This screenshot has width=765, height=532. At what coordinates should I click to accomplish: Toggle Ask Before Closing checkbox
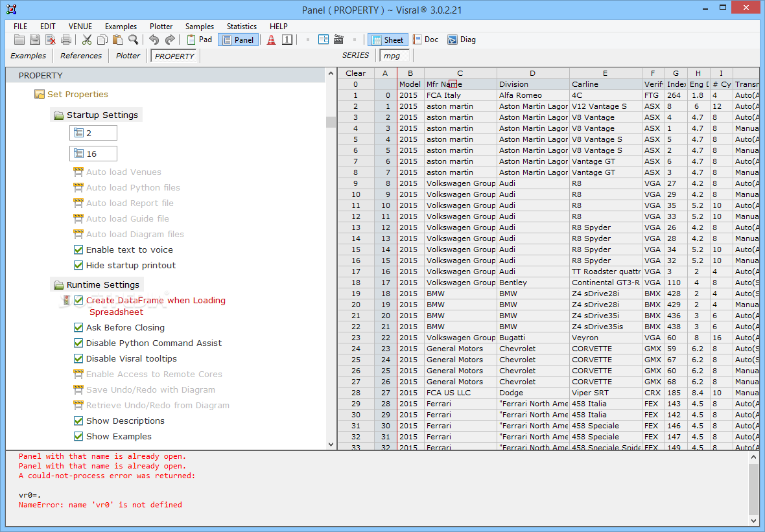78,327
